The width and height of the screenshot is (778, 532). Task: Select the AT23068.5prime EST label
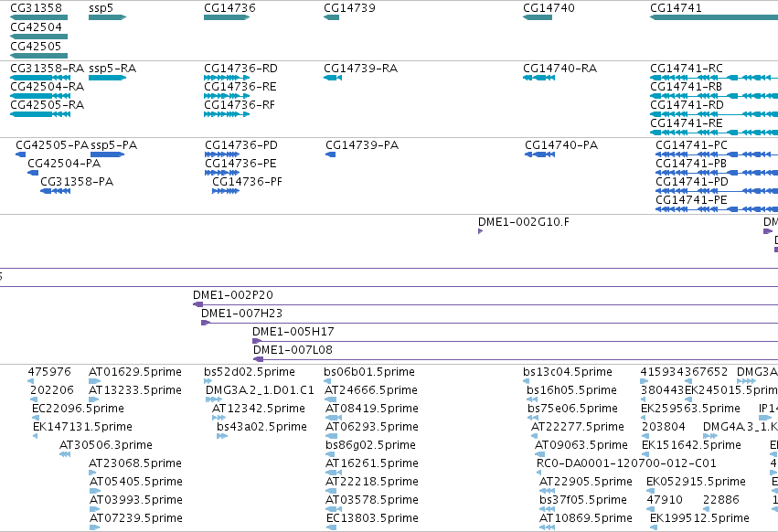coord(135,464)
